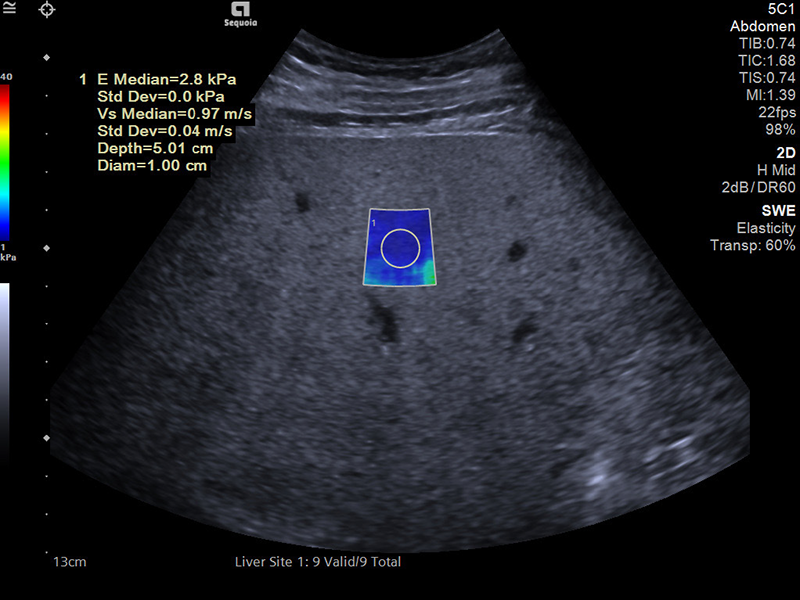Click the 2dB / DR60 gain setting
The width and height of the screenshot is (800, 600).
758,186
